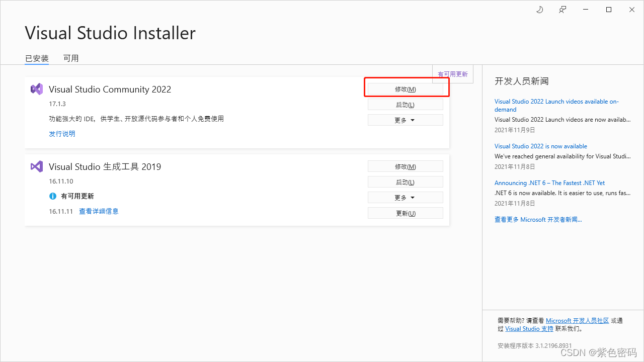
Task: Click 修改 for Visual Studio Community 2022
Action: coord(405,89)
